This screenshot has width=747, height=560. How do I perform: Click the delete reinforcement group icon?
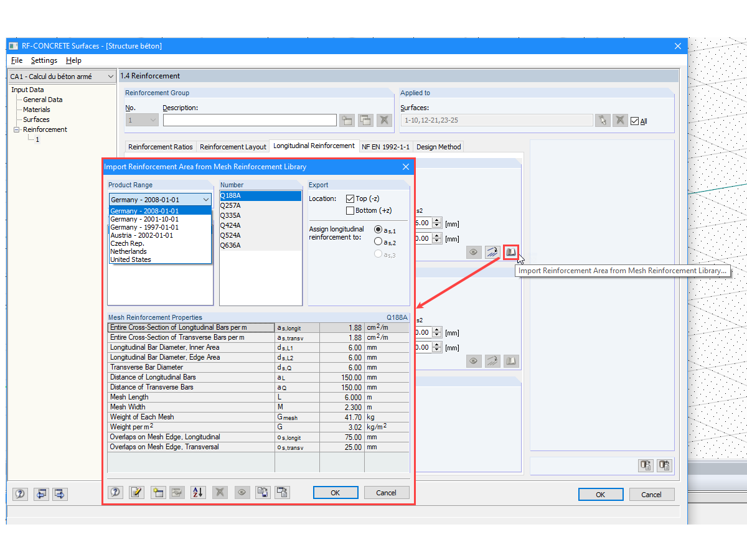(x=384, y=120)
